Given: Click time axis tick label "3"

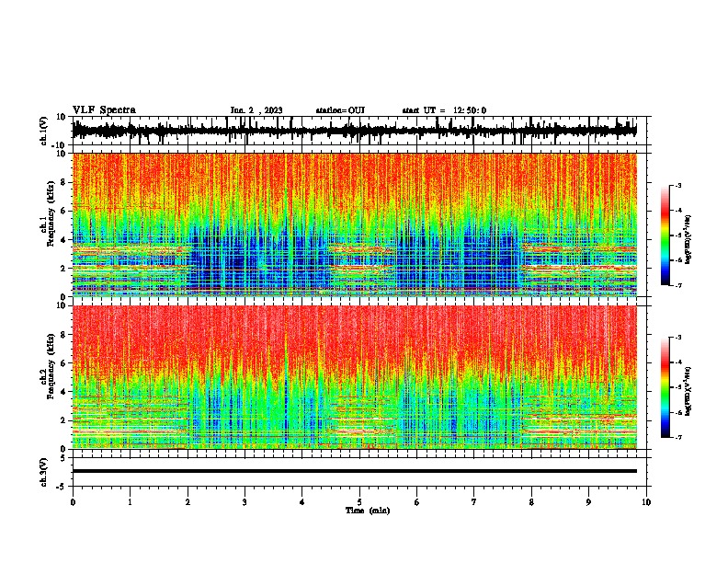Looking at the screenshot, I should point(245,502).
